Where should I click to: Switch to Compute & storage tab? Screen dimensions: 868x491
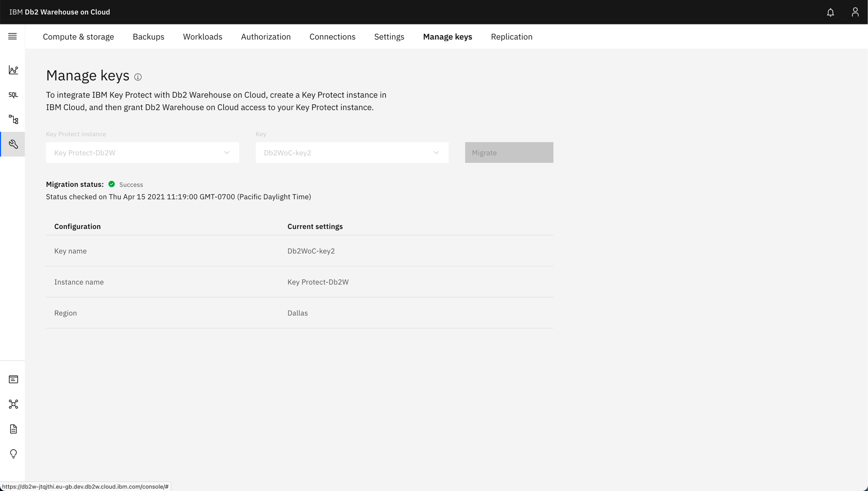pyautogui.click(x=79, y=37)
